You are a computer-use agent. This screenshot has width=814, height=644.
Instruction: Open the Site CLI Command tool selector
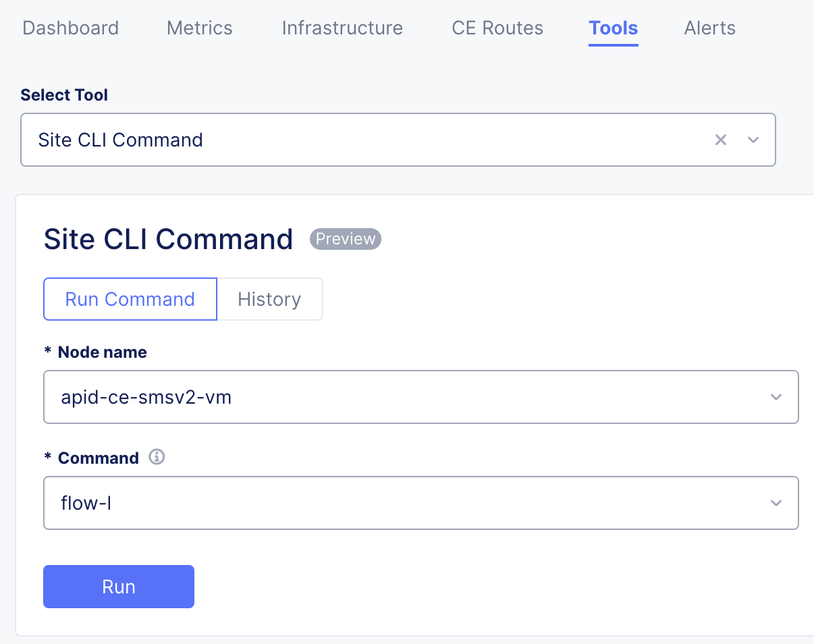(x=398, y=140)
